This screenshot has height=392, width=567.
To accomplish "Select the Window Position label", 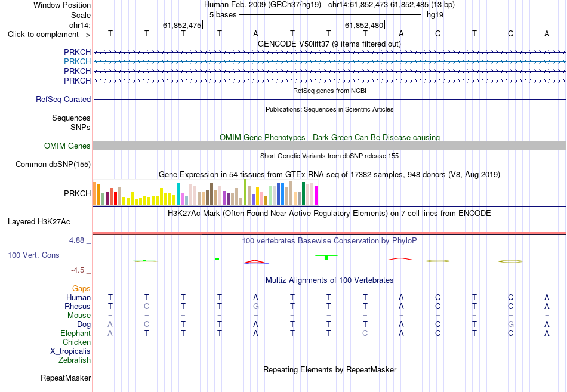I will click(x=62, y=5).
